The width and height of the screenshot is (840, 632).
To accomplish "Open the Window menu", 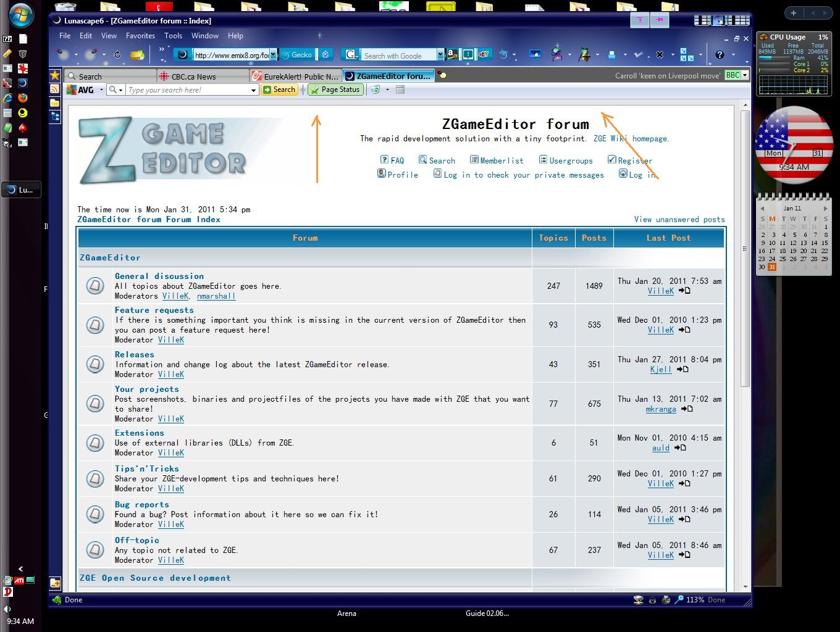I will click(x=205, y=36).
